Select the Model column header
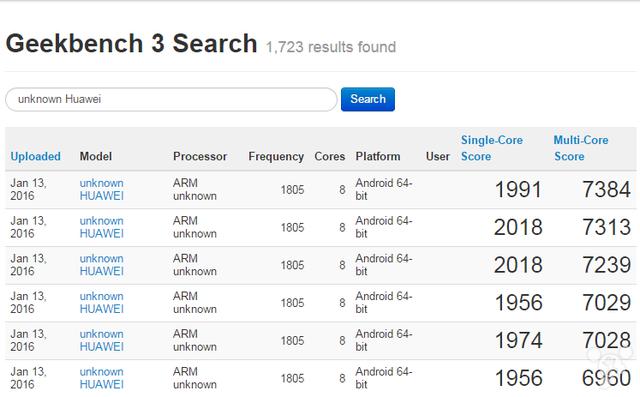This screenshot has width=640, height=397. 96,156
